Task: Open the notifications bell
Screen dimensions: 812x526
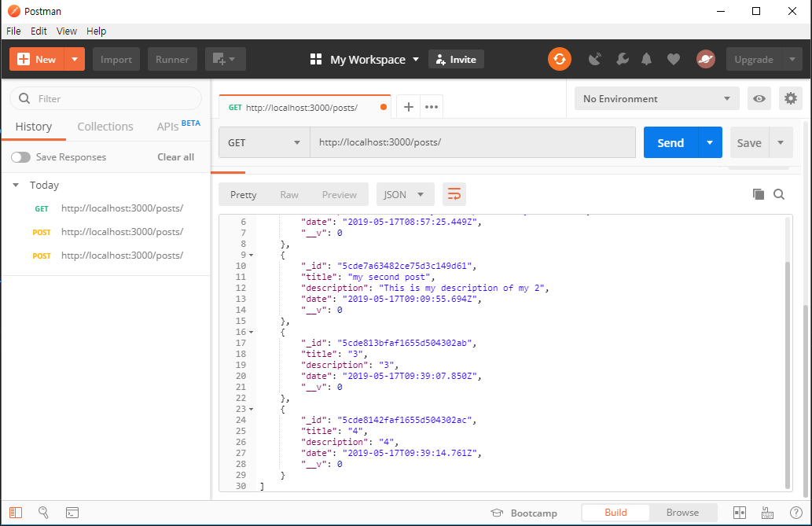Action: pyautogui.click(x=646, y=60)
